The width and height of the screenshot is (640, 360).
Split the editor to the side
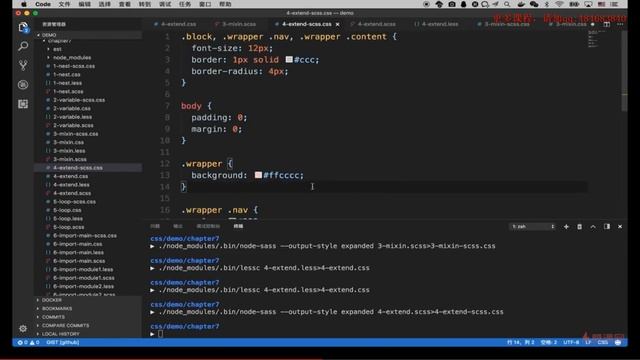[607, 24]
